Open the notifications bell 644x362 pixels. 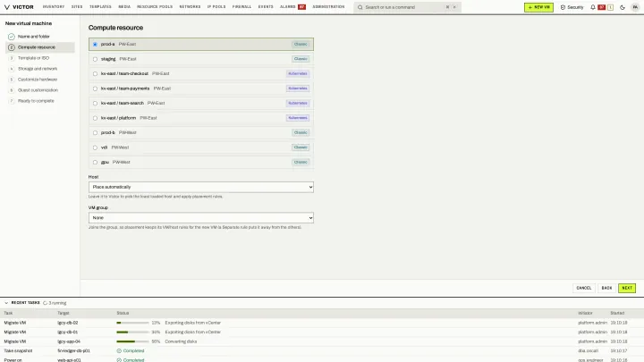(x=593, y=7)
